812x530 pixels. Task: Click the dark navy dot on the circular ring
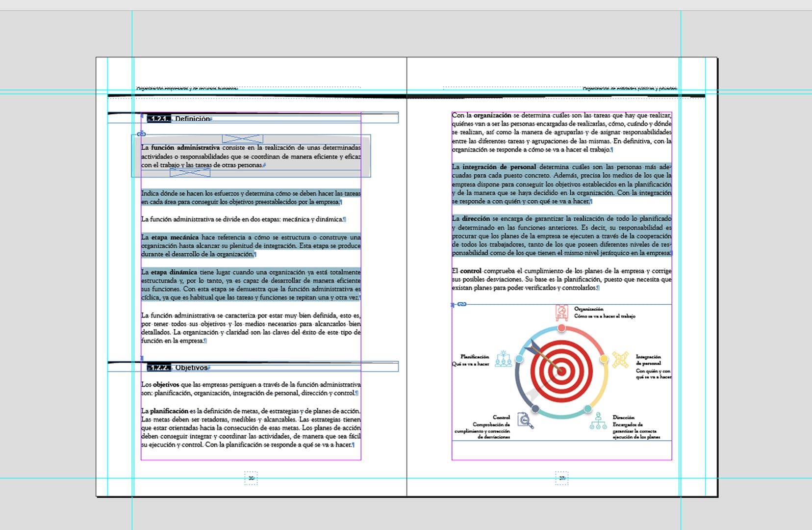point(535,408)
